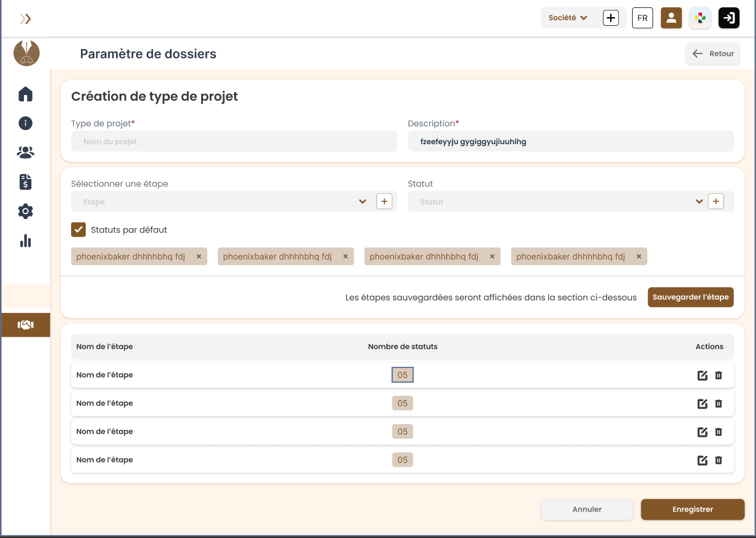This screenshot has width=756, height=538.
Task: Open the Société dropdown
Action: click(568, 18)
